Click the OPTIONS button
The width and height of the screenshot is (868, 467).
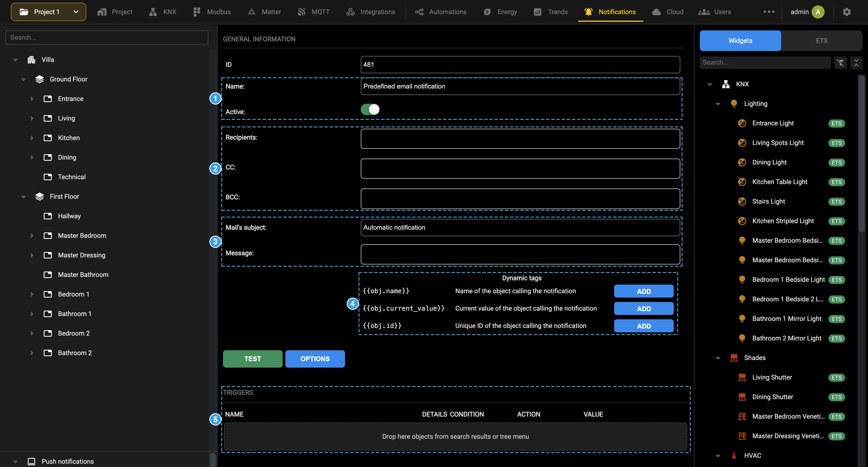[x=315, y=359]
